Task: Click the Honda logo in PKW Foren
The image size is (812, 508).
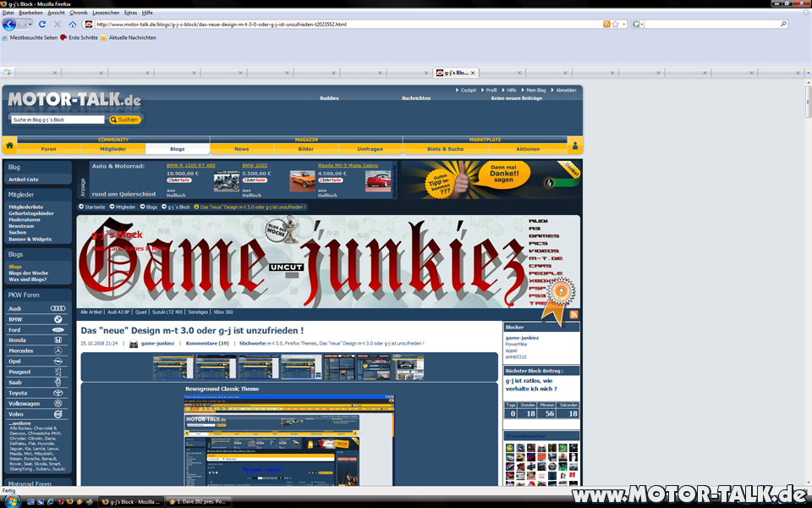Action: coord(58,340)
